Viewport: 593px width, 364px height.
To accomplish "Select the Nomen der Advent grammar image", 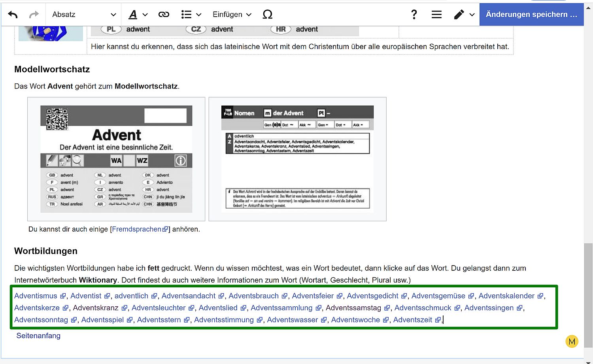I will pos(297,159).
